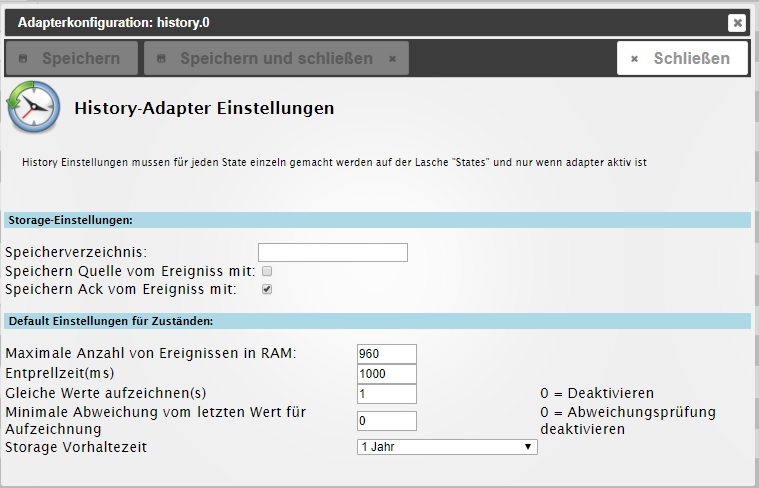Click Default Einstellungen für Zuständen header
759x488 pixels.
378,321
